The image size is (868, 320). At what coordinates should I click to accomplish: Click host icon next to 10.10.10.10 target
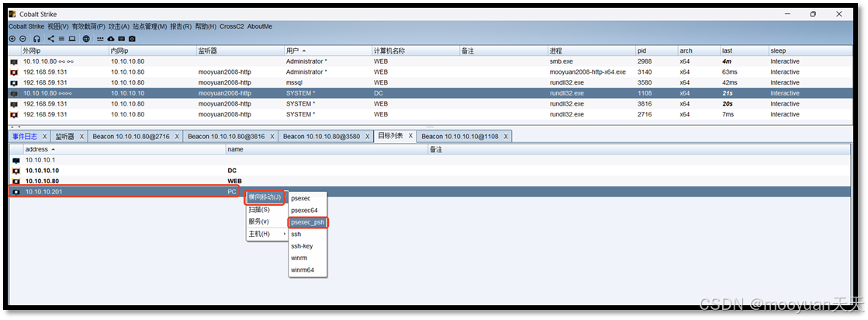pyautogui.click(x=16, y=171)
